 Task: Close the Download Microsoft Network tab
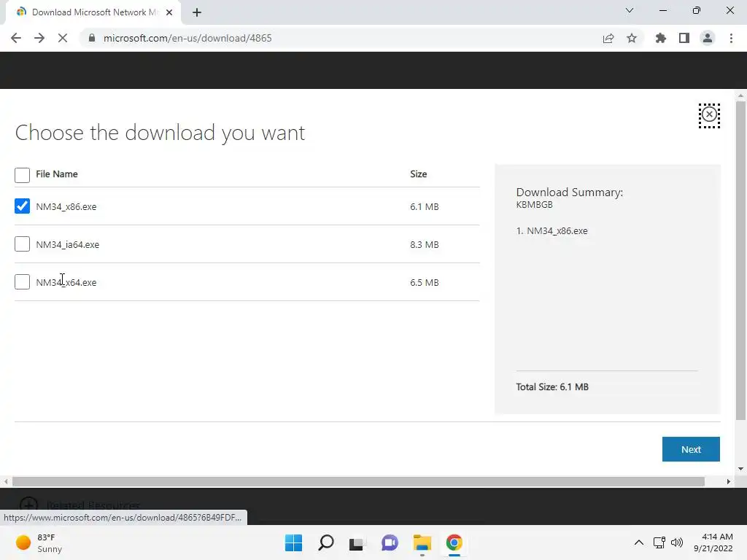(x=169, y=12)
